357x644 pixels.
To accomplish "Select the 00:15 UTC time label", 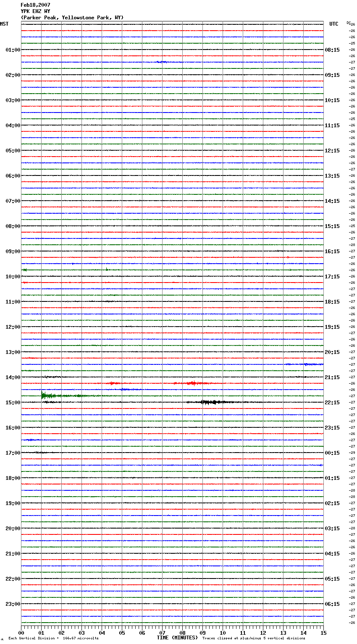I will coord(332,453).
